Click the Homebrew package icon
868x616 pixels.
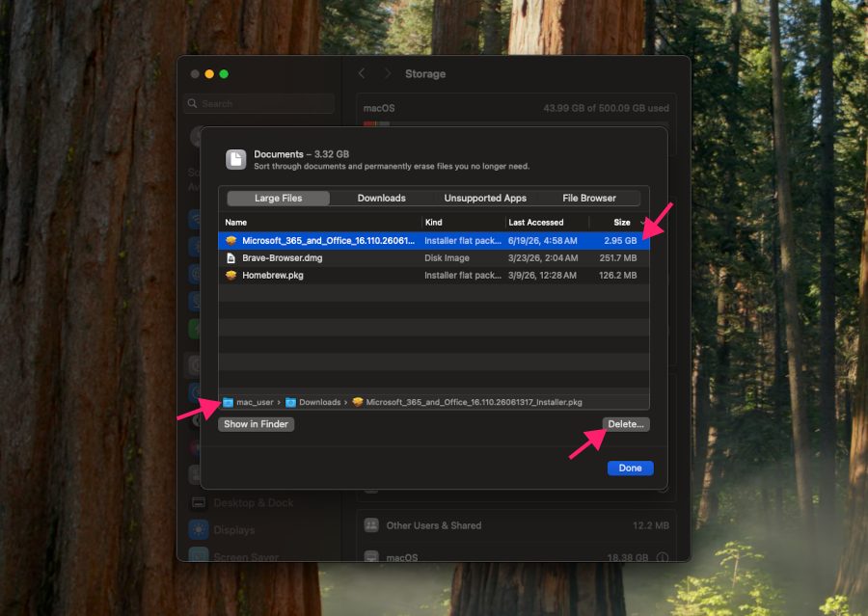(x=231, y=275)
